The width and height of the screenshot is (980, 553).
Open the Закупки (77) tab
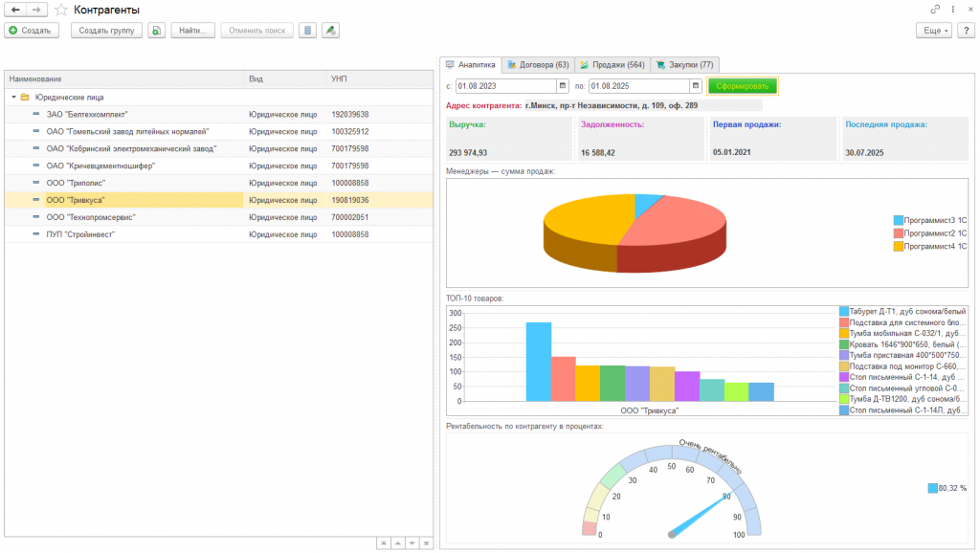click(685, 65)
